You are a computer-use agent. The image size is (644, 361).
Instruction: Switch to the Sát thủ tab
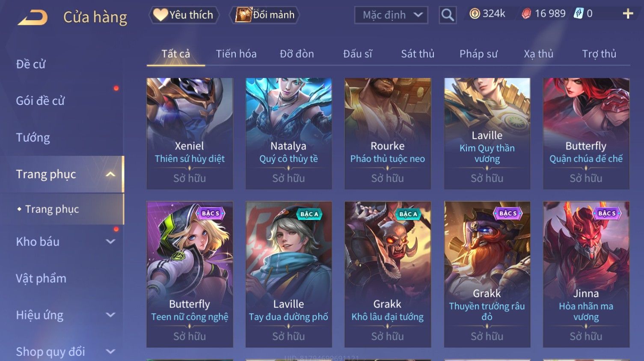[418, 54]
